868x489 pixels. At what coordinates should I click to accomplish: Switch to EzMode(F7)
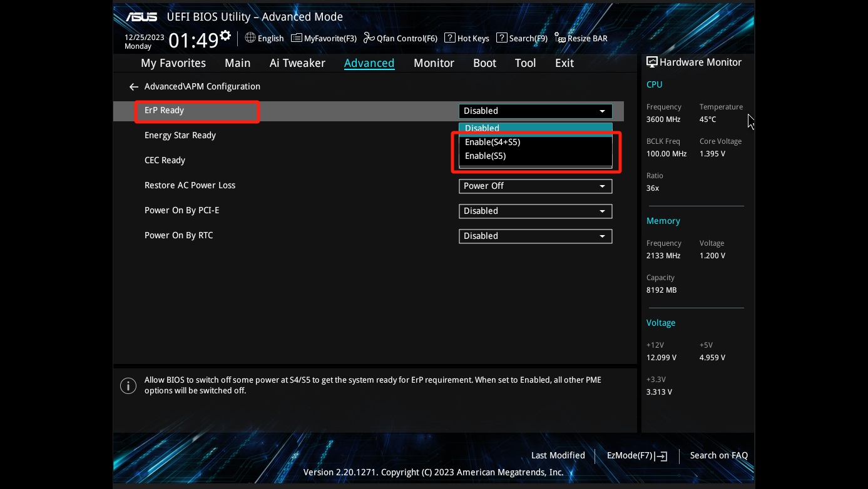pos(637,455)
